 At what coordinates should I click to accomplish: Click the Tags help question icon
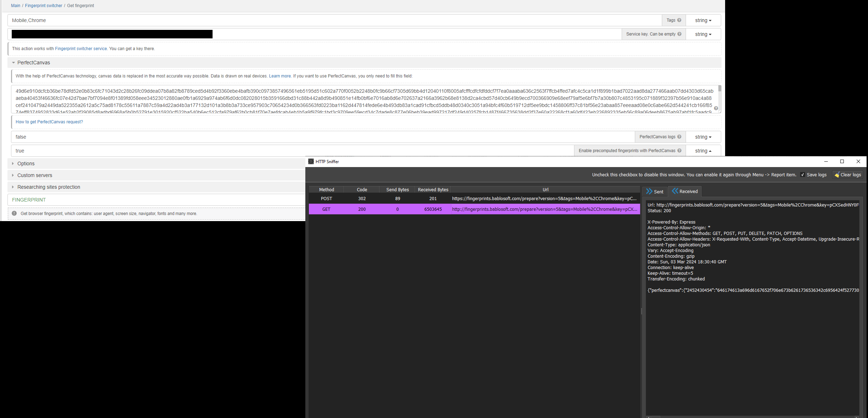click(679, 20)
